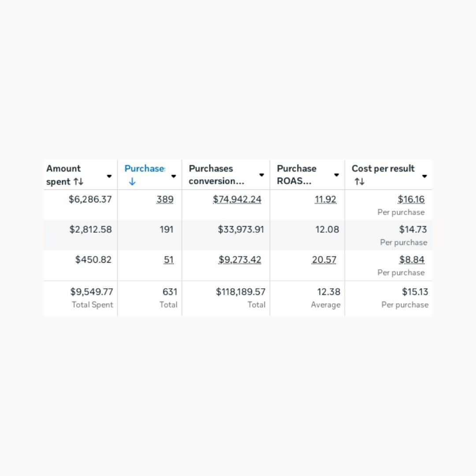Click the Purchases conversion column header
The width and height of the screenshot is (476, 476).
tap(216, 175)
